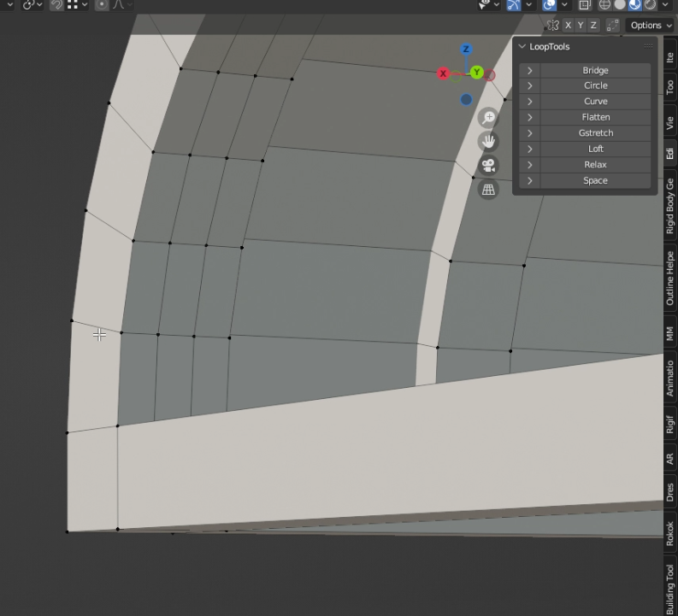This screenshot has height=616, width=678.
Task: Expand the Curve settings arrow
Action: pos(530,102)
